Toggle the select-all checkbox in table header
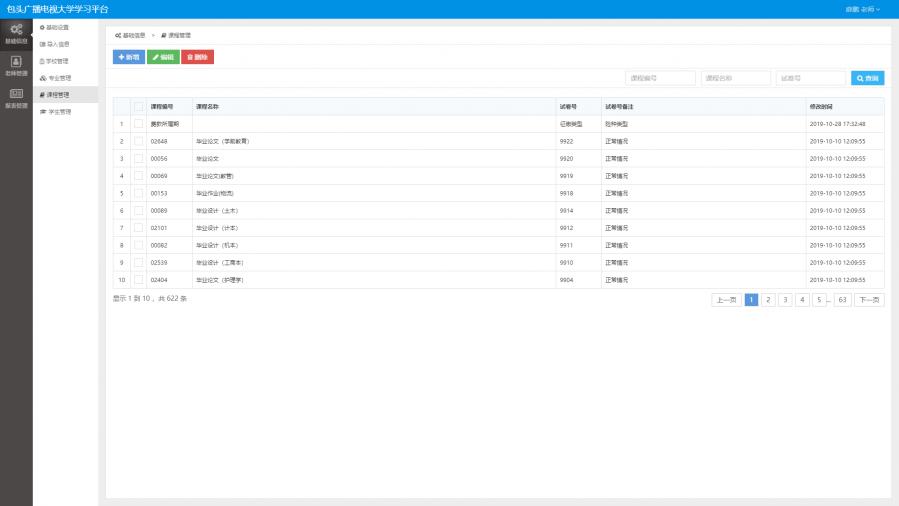Image resolution: width=899 pixels, height=506 pixels. pos(139,106)
